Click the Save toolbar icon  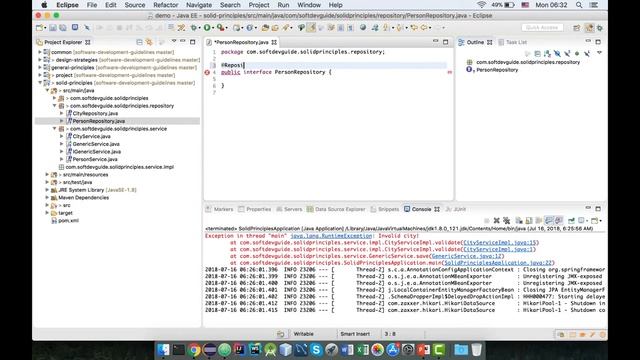click(x=53, y=28)
